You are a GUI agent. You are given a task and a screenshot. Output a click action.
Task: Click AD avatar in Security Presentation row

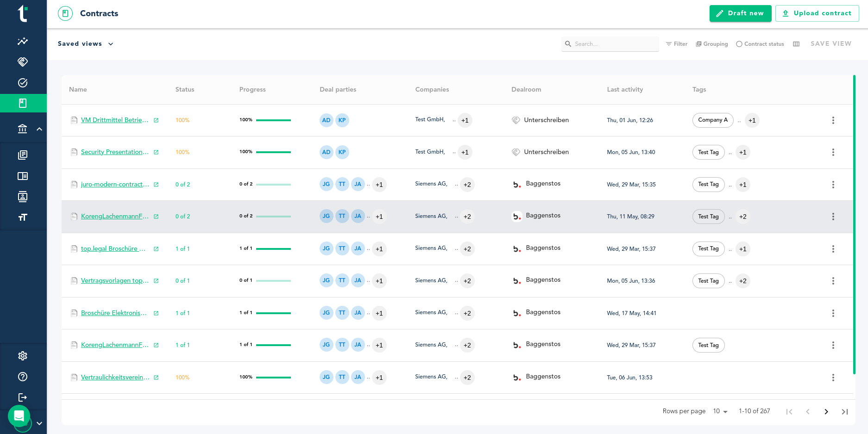point(326,152)
